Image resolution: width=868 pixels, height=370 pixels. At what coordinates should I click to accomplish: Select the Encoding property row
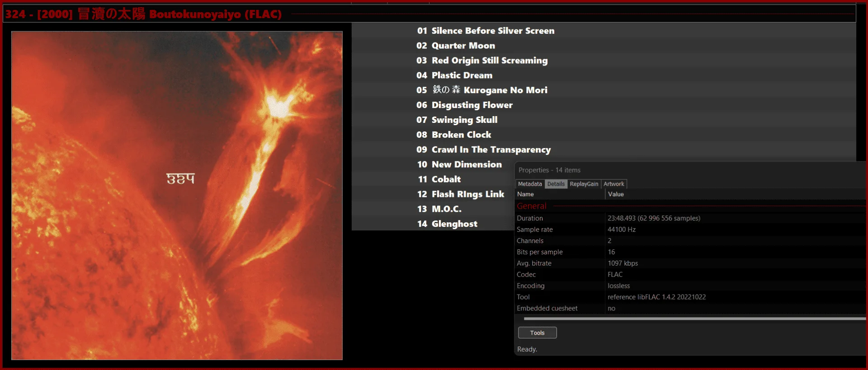pyautogui.click(x=691, y=286)
